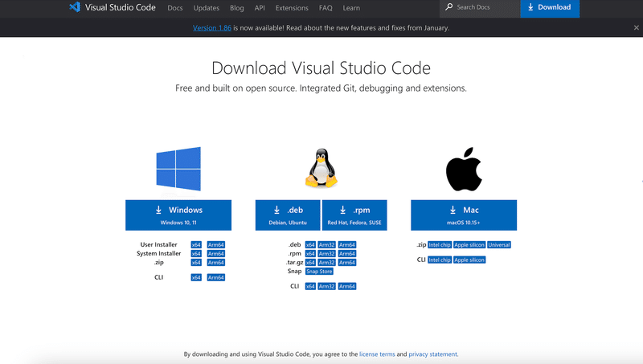This screenshot has height=364, width=643.
Task: Select Linux CLI x64
Action: [x=310, y=286]
